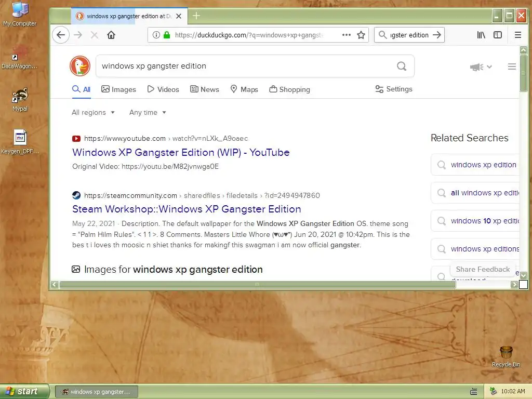Image resolution: width=532 pixels, height=399 pixels.
Task: Click the green padlock security icon
Action: 167,35
